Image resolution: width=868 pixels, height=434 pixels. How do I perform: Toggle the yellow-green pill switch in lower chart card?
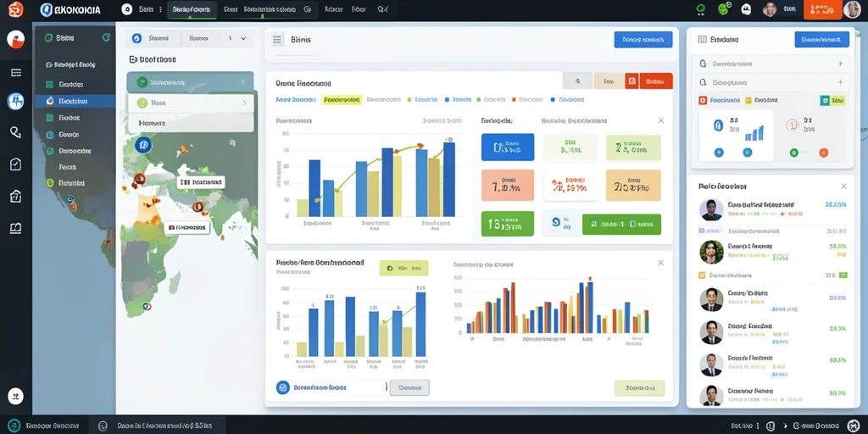tap(404, 268)
